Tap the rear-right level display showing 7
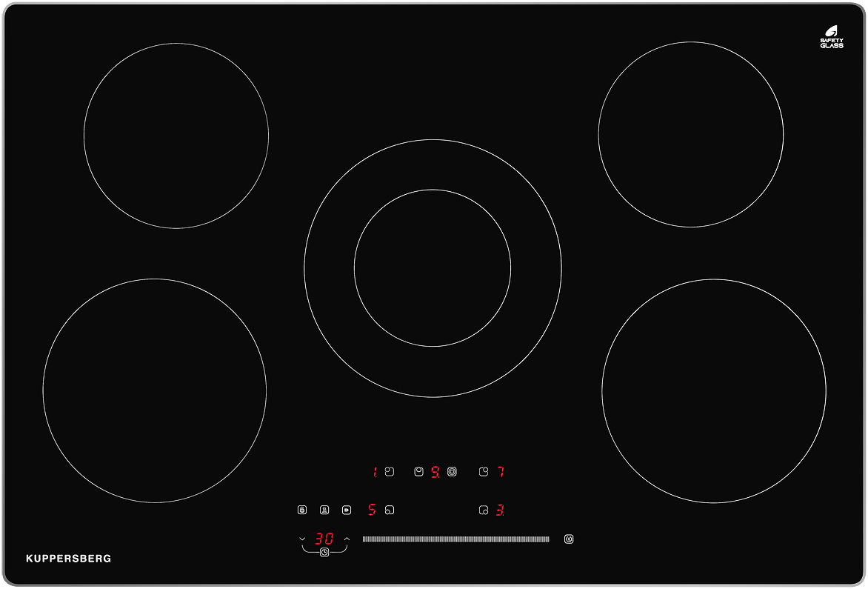The image size is (868, 589). [x=501, y=471]
